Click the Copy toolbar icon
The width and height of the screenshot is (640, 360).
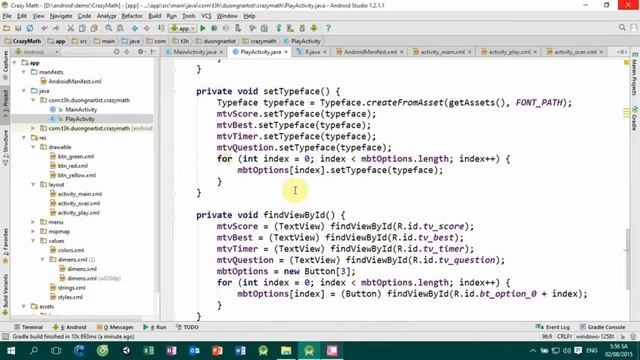[82, 28]
